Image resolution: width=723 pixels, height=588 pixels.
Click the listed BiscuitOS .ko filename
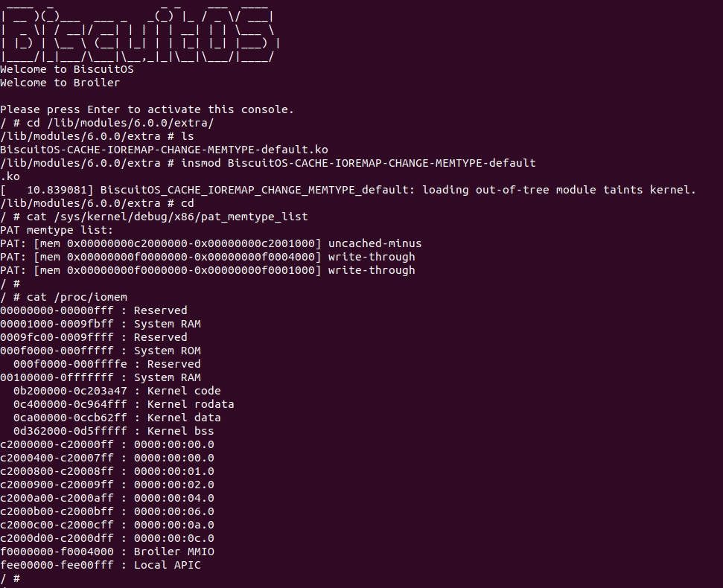pos(164,150)
